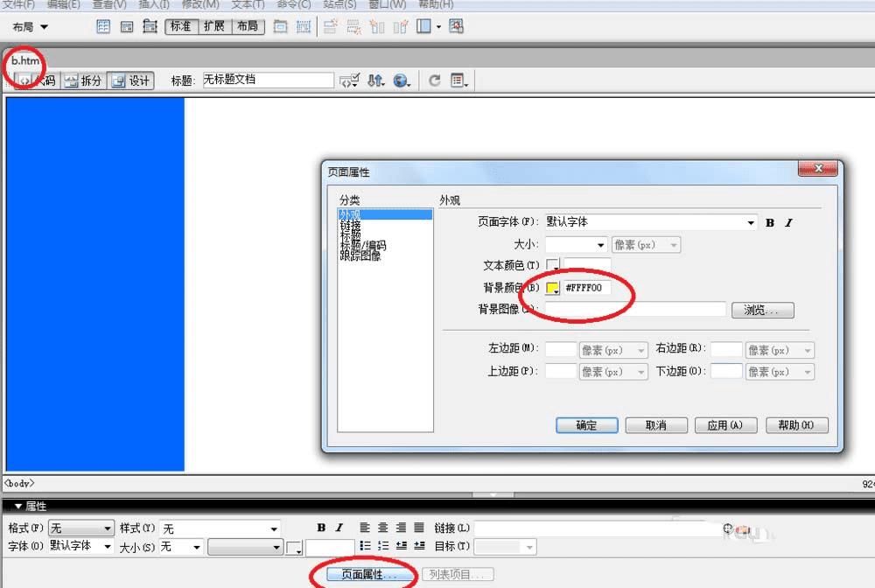Click bold in the properties panel

point(321,528)
